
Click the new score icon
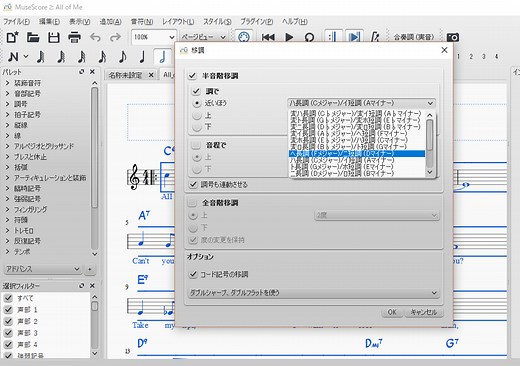(x=12, y=37)
